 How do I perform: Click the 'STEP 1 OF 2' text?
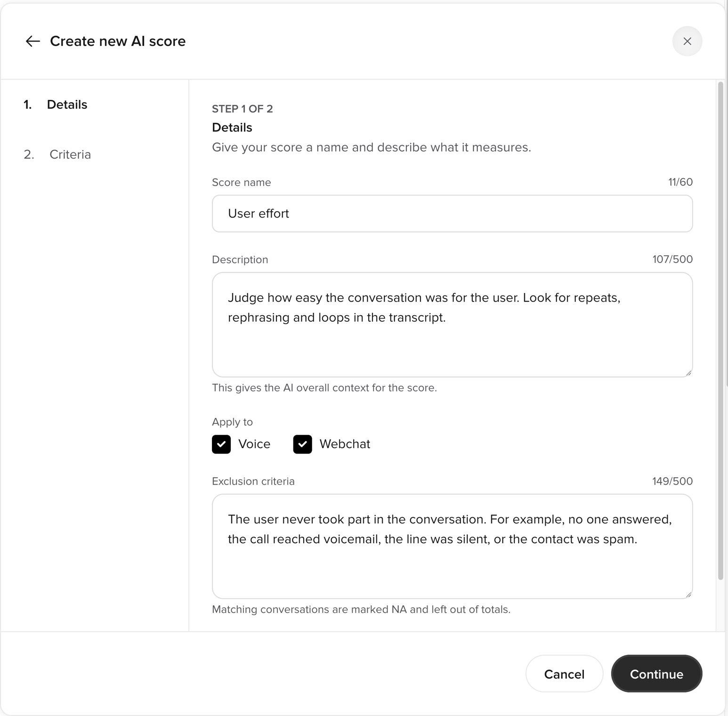tap(243, 109)
